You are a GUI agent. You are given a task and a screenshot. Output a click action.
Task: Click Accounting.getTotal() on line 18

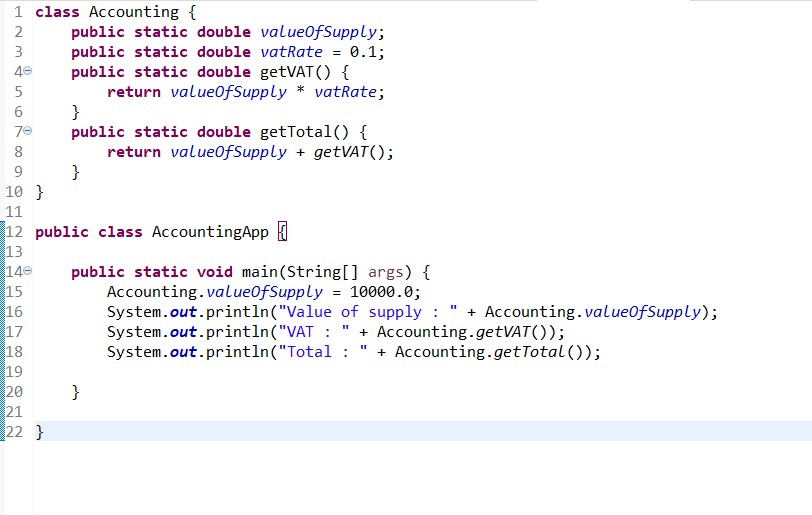coord(494,352)
